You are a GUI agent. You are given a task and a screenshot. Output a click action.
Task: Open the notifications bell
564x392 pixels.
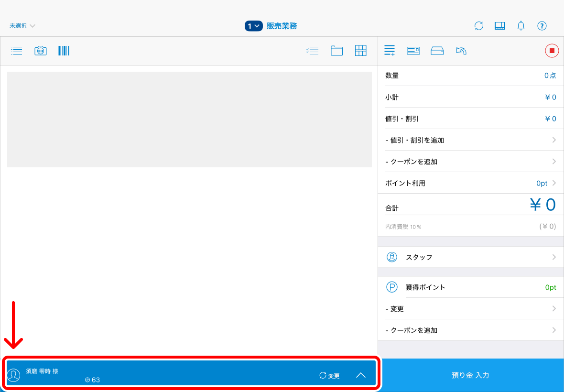(x=521, y=26)
